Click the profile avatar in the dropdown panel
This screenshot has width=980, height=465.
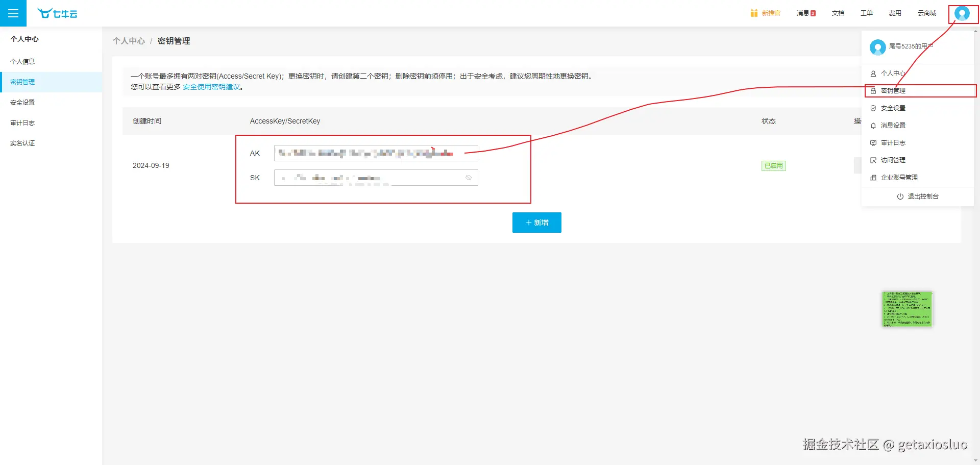pyautogui.click(x=877, y=47)
